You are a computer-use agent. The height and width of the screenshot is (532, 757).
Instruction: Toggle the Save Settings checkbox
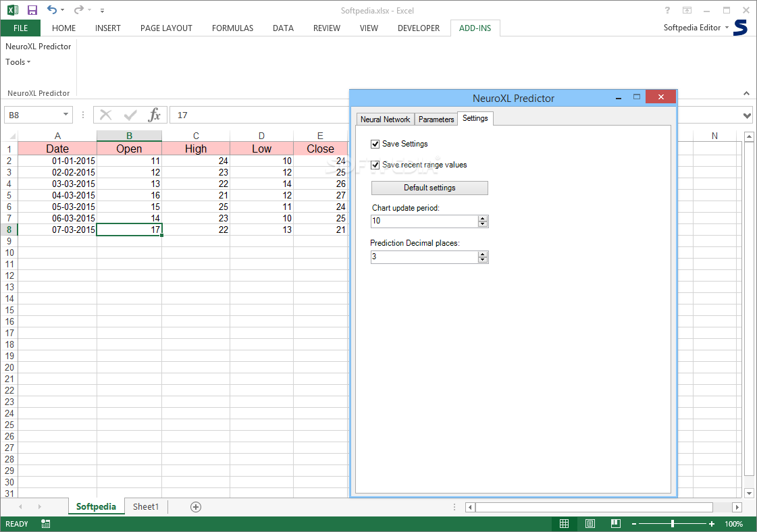click(x=375, y=144)
